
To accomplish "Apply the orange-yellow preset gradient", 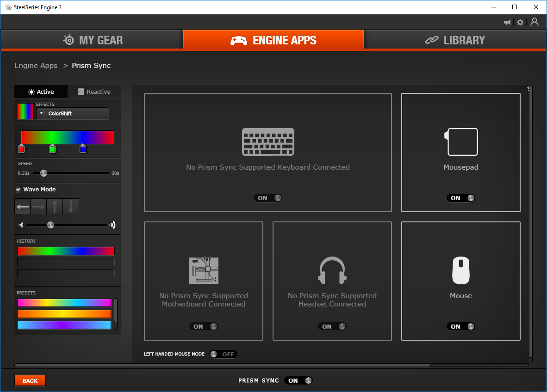I will point(64,314).
